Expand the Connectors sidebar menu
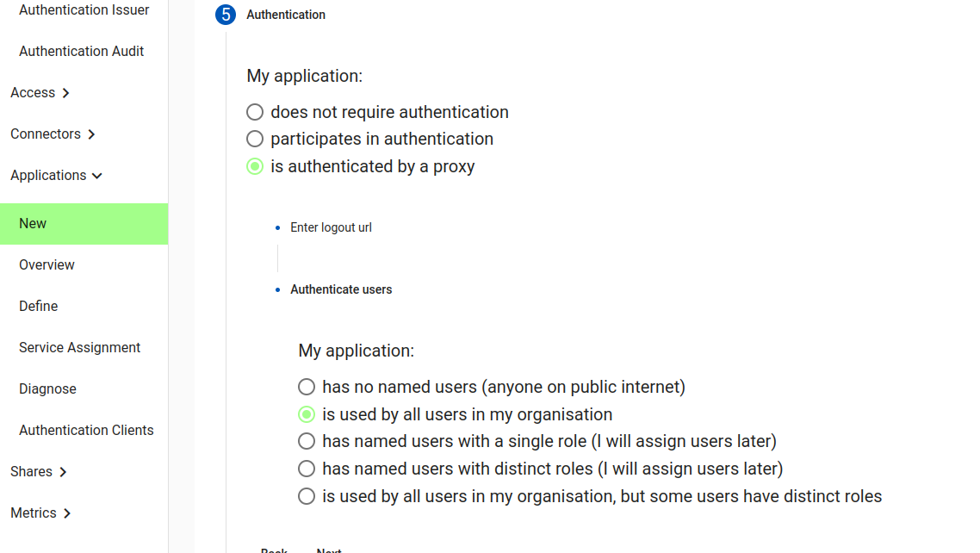This screenshot has width=980, height=553. tap(53, 134)
